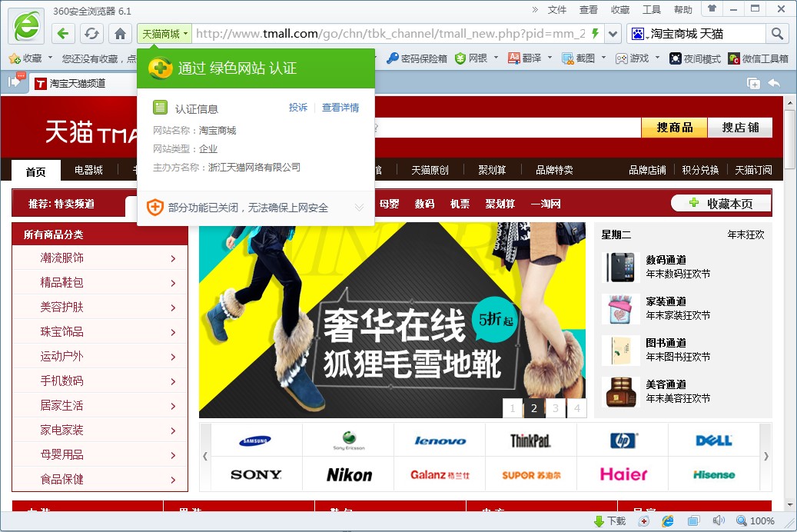797x532 pixels.
Task: Open the 数码通道 phone thumbnail
Action: (621, 267)
